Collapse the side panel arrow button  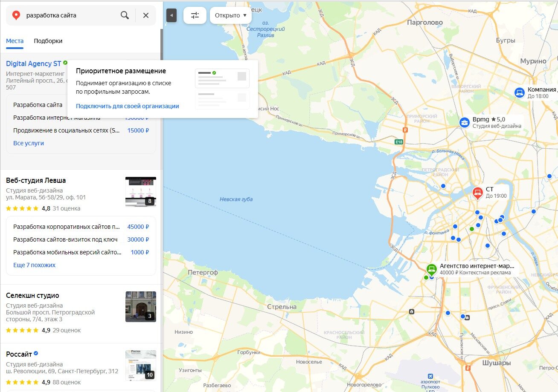[171, 15]
